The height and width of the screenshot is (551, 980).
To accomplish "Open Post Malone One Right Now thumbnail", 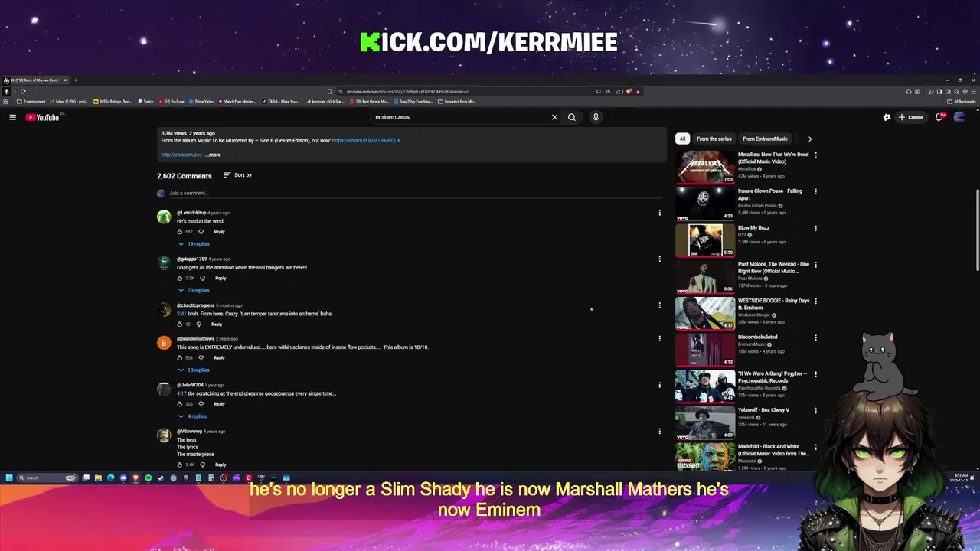I will (x=705, y=276).
